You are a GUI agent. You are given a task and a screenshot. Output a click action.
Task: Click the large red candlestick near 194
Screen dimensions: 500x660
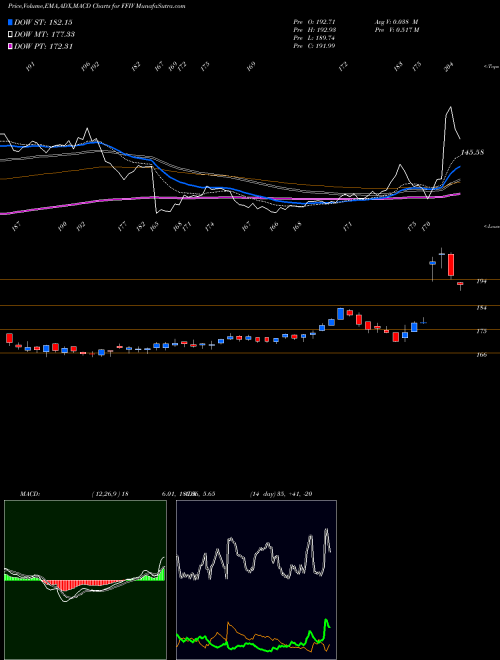tap(451, 265)
